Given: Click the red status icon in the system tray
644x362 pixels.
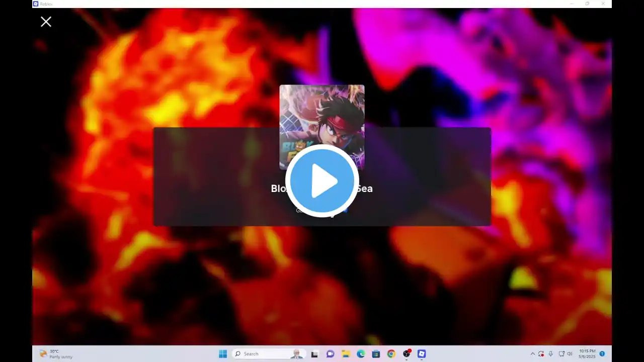Looking at the screenshot, I should tap(541, 354).
